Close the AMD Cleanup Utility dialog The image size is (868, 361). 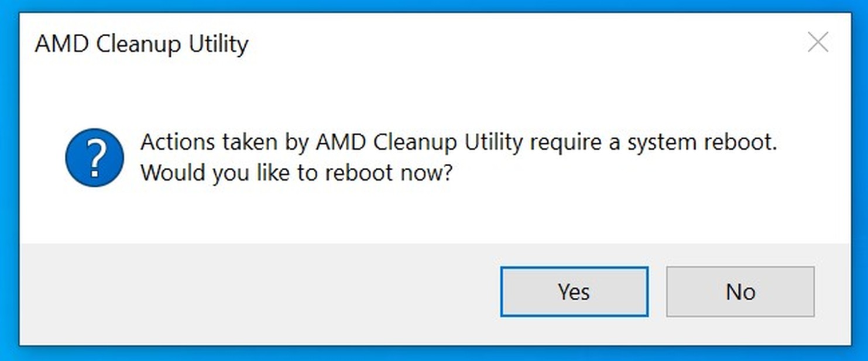click(818, 43)
